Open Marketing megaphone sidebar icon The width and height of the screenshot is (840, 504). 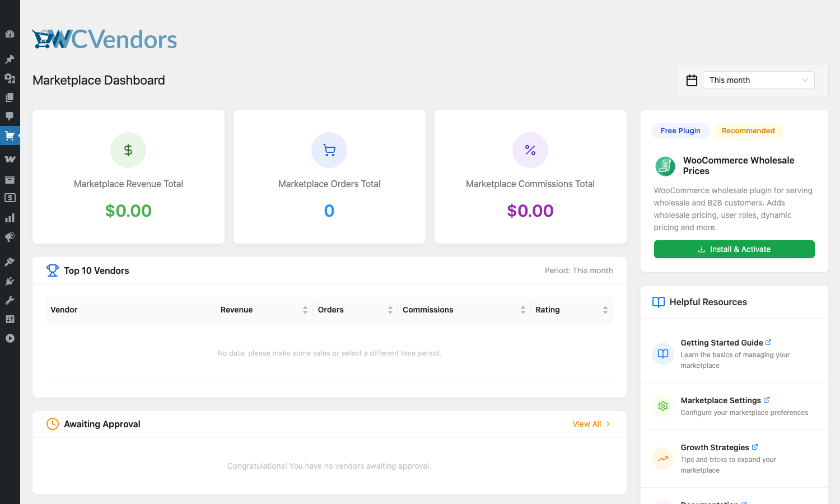pyautogui.click(x=10, y=237)
